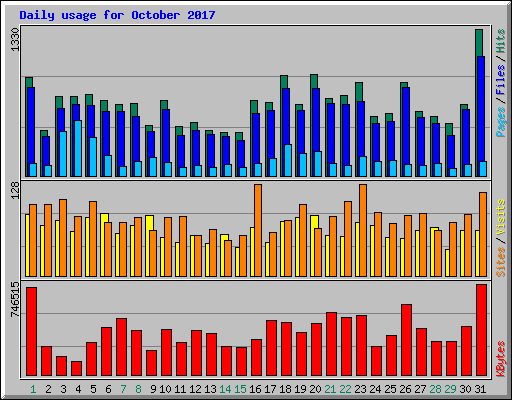Click day 7 on the x-axis
The height and width of the screenshot is (400, 512).
click(123, 389)
